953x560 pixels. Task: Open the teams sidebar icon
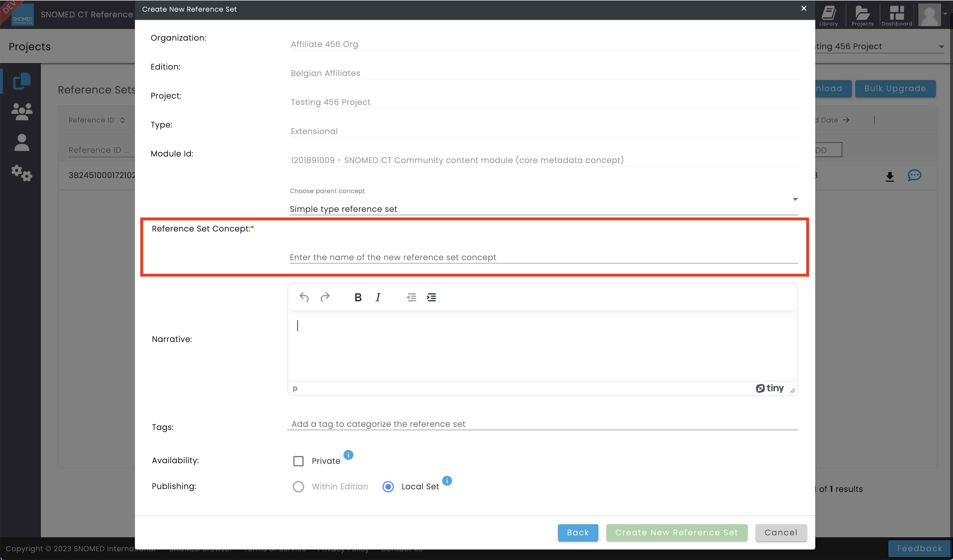tap(22, 112)
